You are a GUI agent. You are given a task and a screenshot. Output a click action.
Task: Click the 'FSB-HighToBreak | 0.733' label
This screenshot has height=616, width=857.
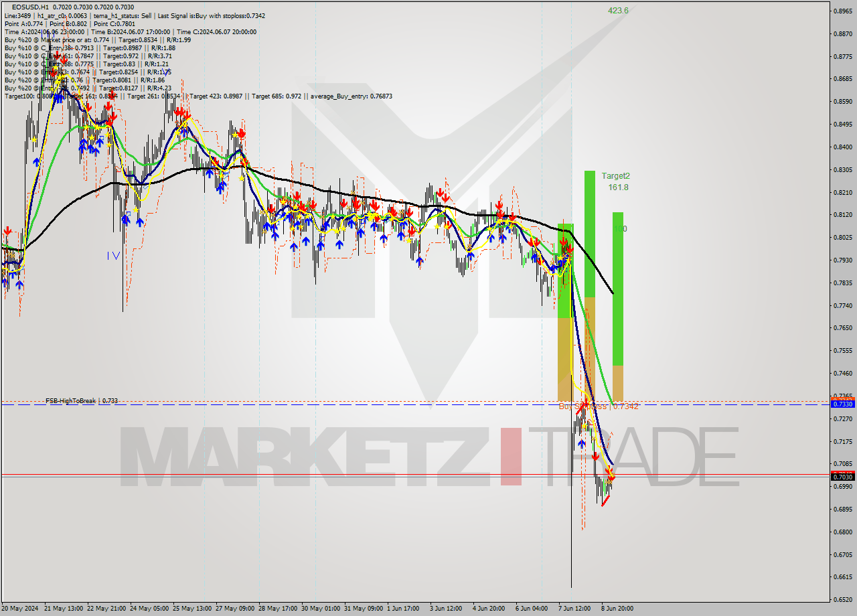[82, 400]
